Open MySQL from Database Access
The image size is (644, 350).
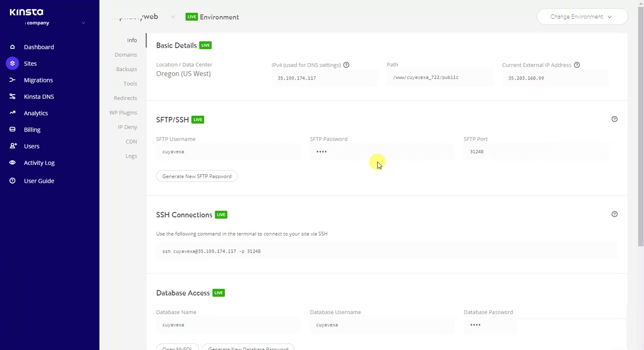point(177,348)
